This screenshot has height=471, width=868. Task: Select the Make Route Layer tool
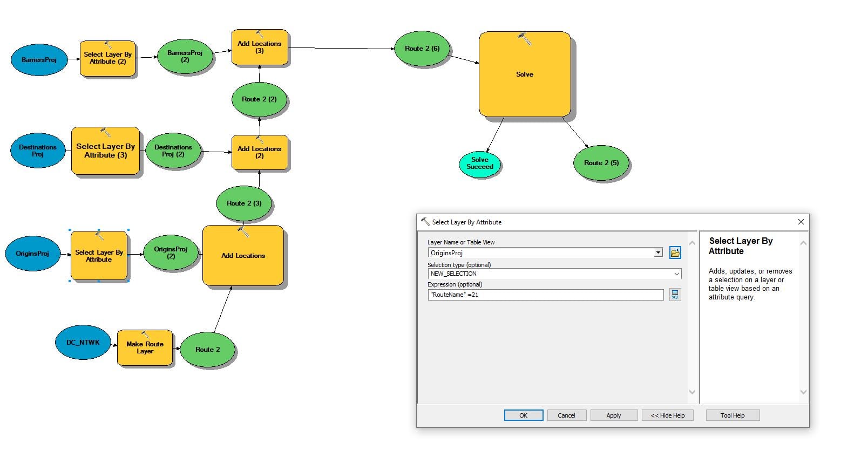(x=145, y=348)
